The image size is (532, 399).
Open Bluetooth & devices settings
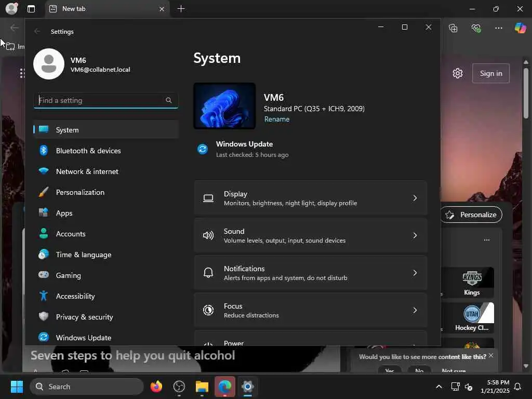pyautogui.click(x=106, y=151)
